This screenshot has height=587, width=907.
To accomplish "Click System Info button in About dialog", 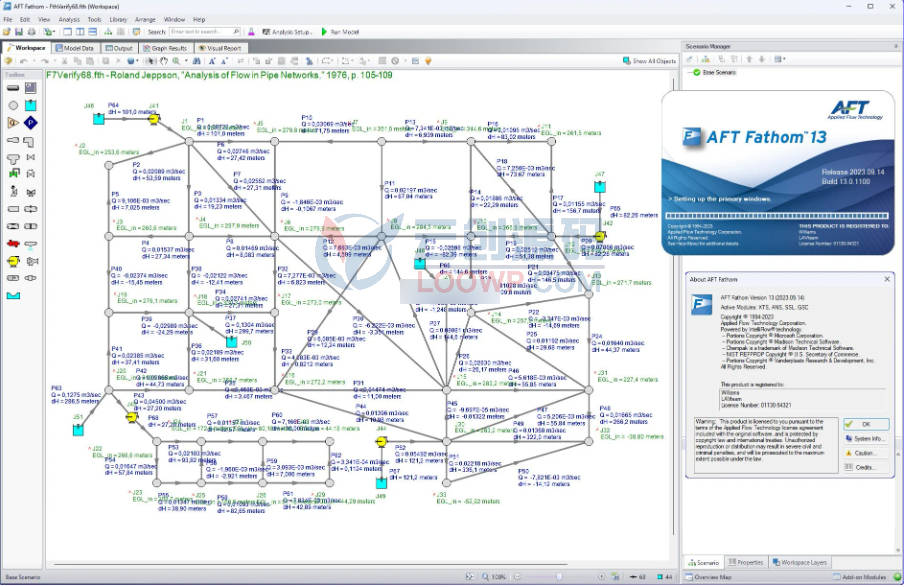I will (865, 439).
